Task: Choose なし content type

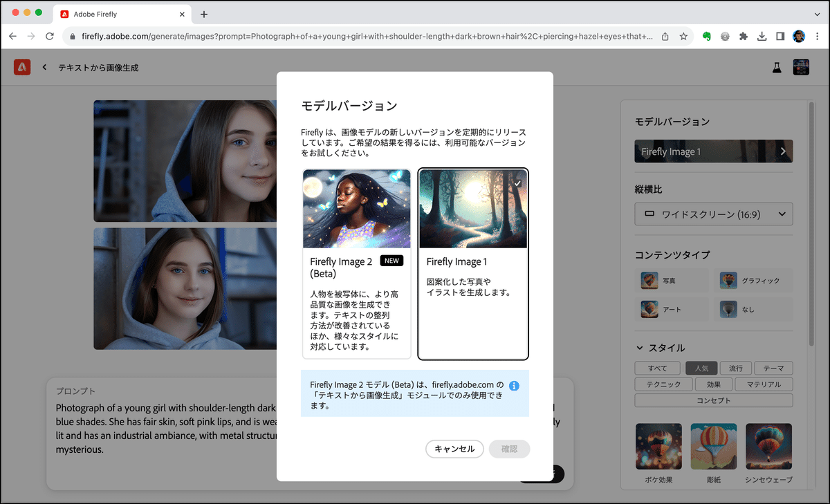Action: pos(753,309)
